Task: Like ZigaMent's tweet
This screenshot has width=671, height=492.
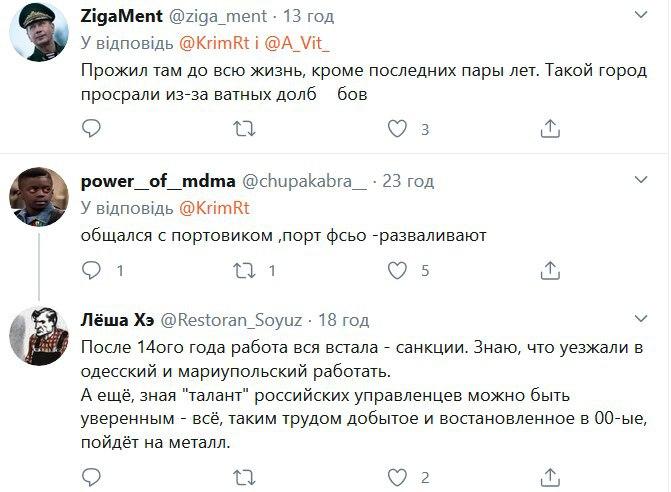Action: tap(397, 128)
